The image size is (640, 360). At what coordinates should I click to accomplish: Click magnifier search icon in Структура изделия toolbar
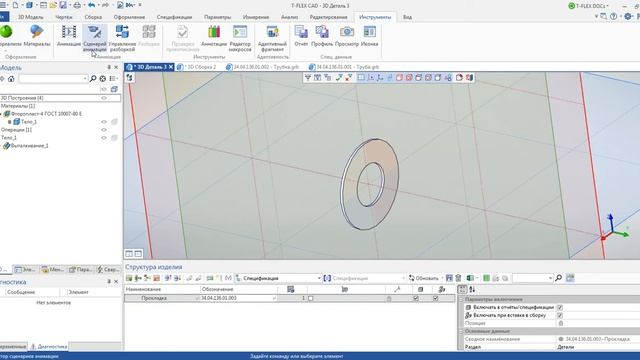[x=558, y=278]
